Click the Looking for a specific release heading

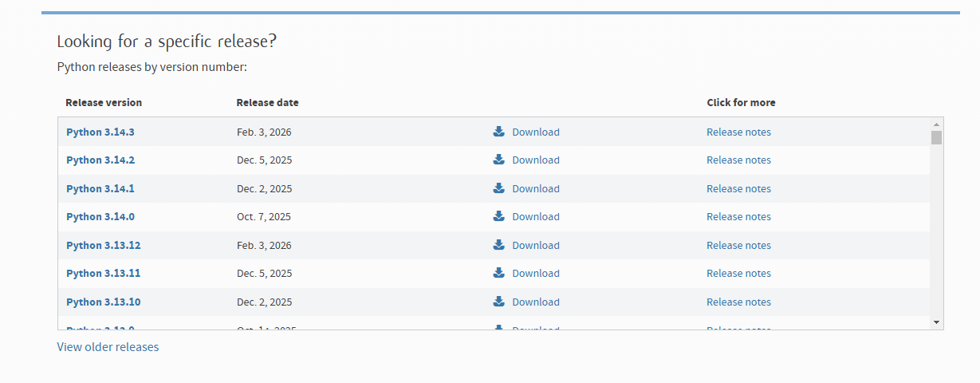point(167,41)
